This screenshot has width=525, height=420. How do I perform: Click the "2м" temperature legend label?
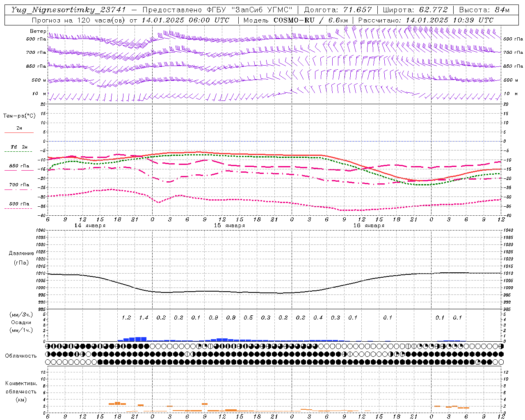coord(19,128)
